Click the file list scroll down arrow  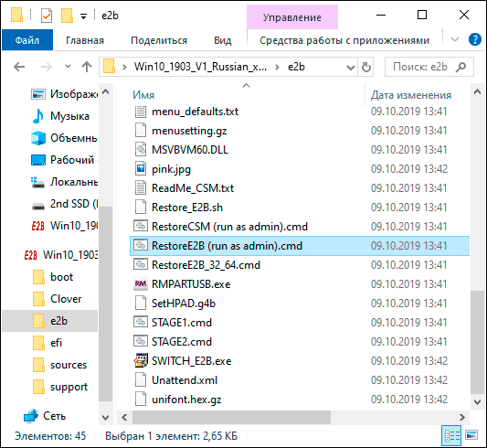(x=477, y=401)
